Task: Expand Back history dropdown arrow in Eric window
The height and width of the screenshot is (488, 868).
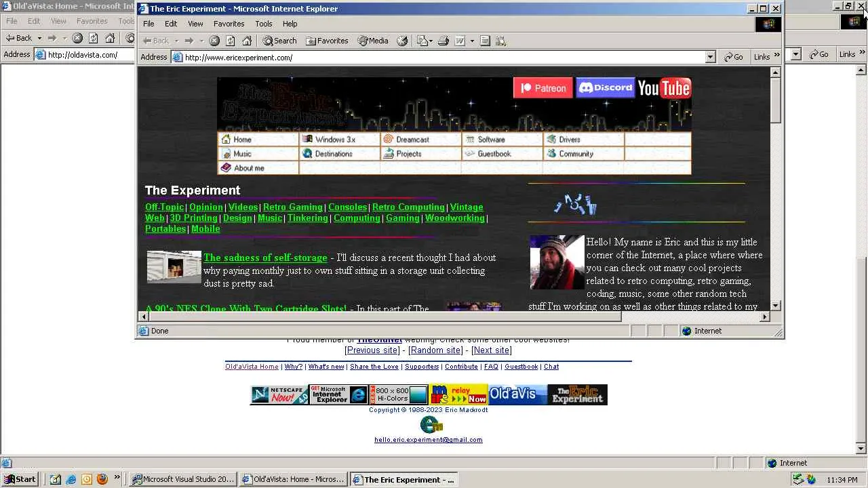Action: (176, 41)
